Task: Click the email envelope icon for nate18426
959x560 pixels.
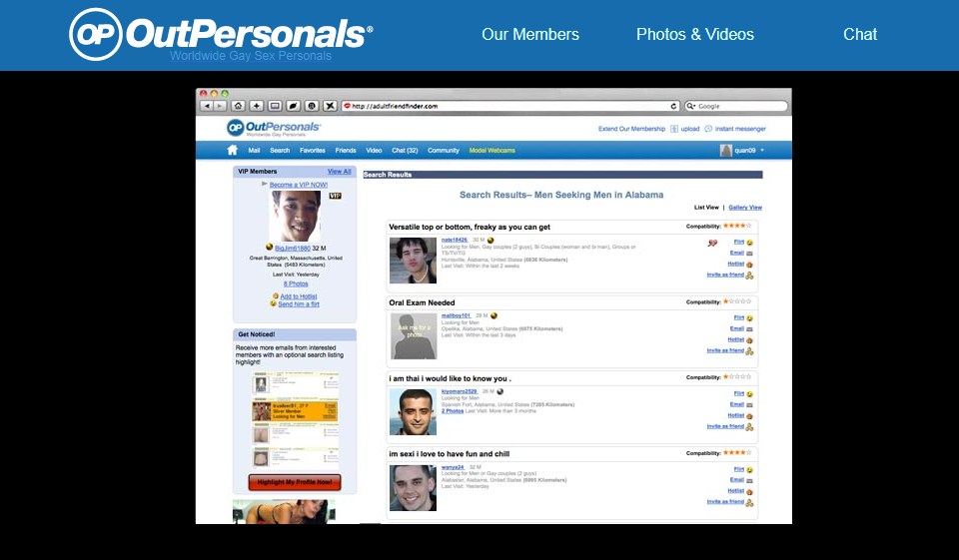Action: [x=749, y=254]
